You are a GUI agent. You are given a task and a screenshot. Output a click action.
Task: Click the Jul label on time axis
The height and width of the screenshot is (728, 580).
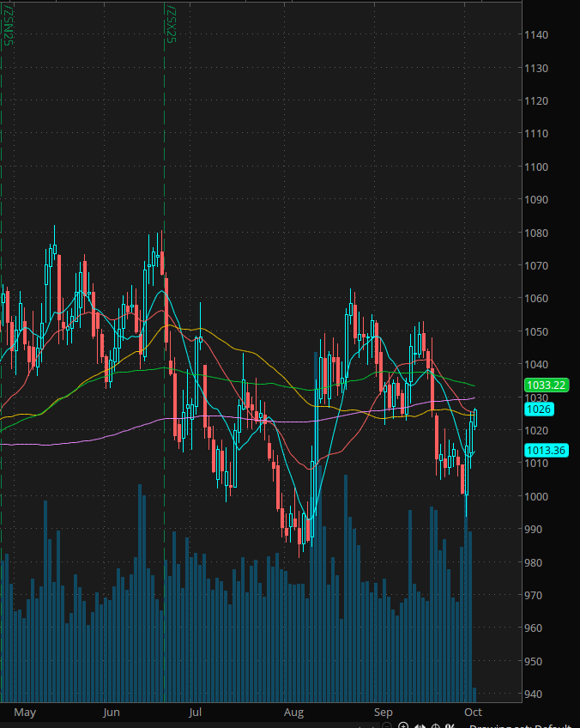pyautogui.click(x=195, y=713)
